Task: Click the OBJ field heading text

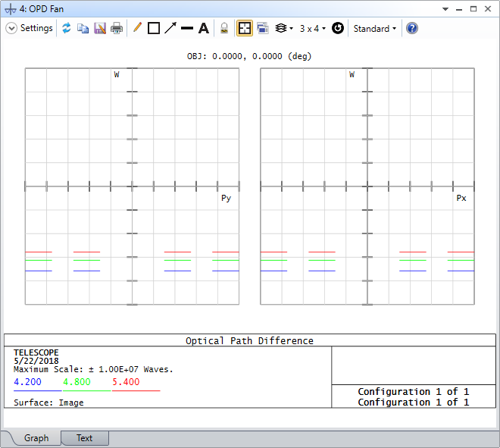Action: 248,57
